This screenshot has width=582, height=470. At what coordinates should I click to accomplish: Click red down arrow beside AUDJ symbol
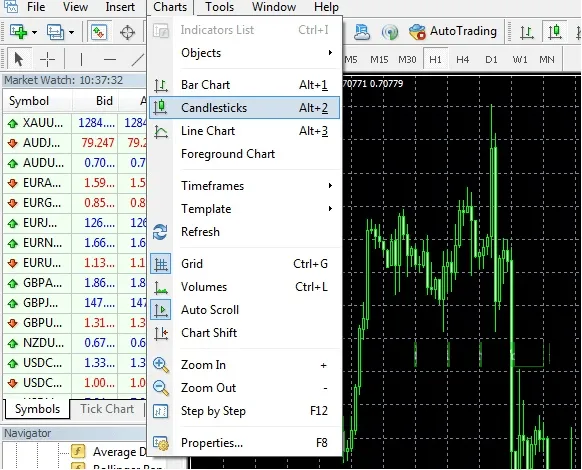pyautogui.click(x=13, y=143)
